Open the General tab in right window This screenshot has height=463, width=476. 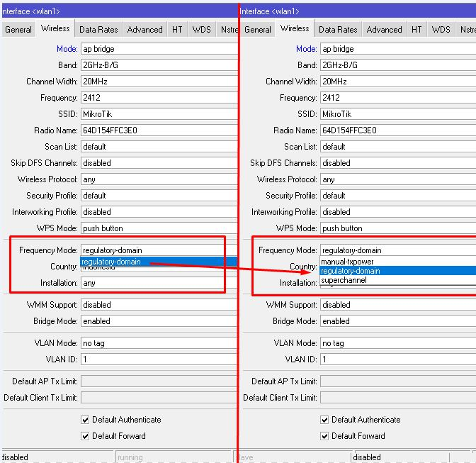coord(257,30)
